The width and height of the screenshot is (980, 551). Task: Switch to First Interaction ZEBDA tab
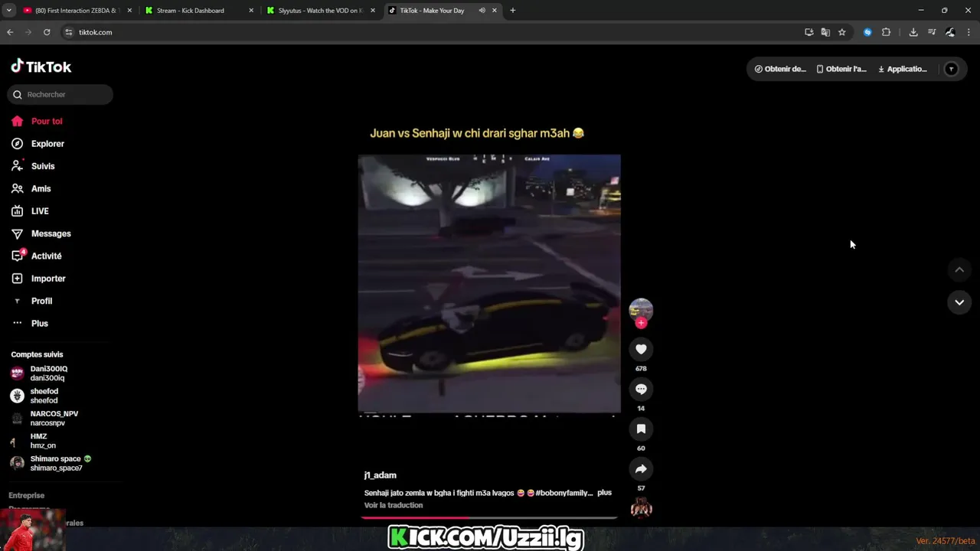coord(76,11)
